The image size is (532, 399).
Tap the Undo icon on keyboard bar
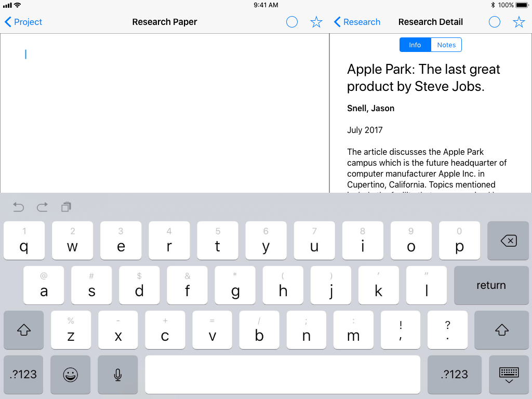click(18, 207)
